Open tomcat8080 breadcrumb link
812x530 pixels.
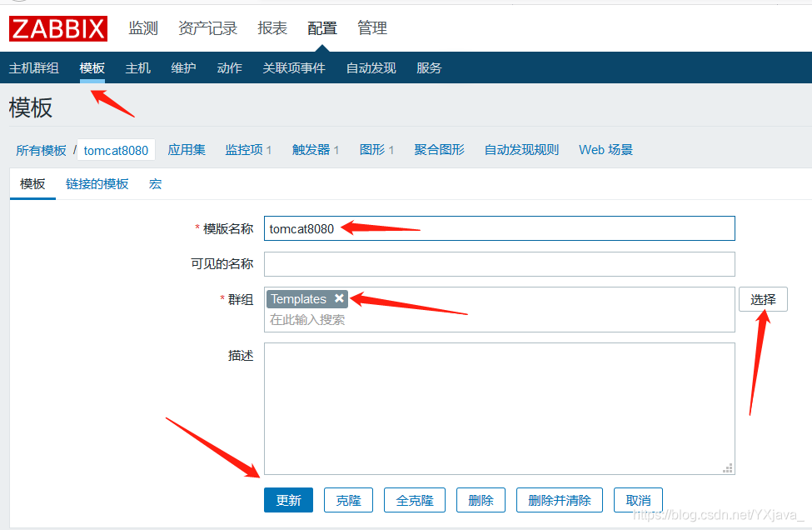click(116, 150)
